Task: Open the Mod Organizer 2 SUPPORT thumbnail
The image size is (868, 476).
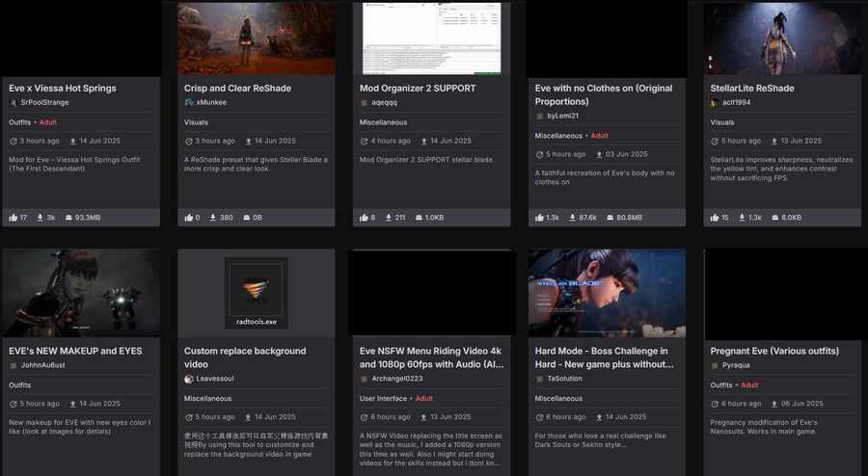Action: pyautogui.click(x=432, y=39)
